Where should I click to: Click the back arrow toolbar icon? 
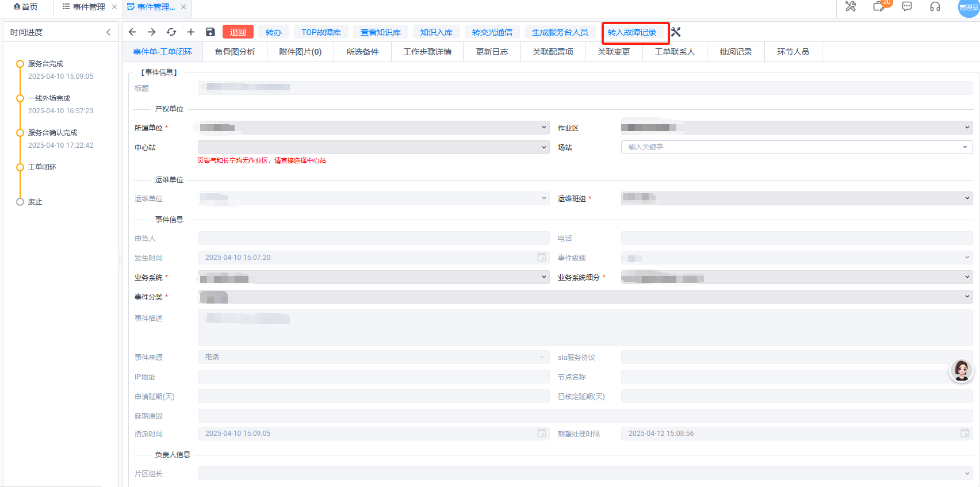[133, 32]
